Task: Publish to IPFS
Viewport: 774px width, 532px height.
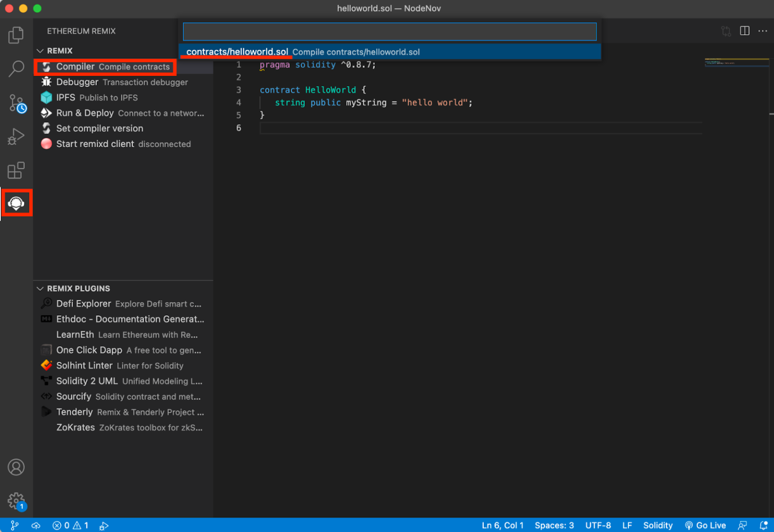Action: 66,97
